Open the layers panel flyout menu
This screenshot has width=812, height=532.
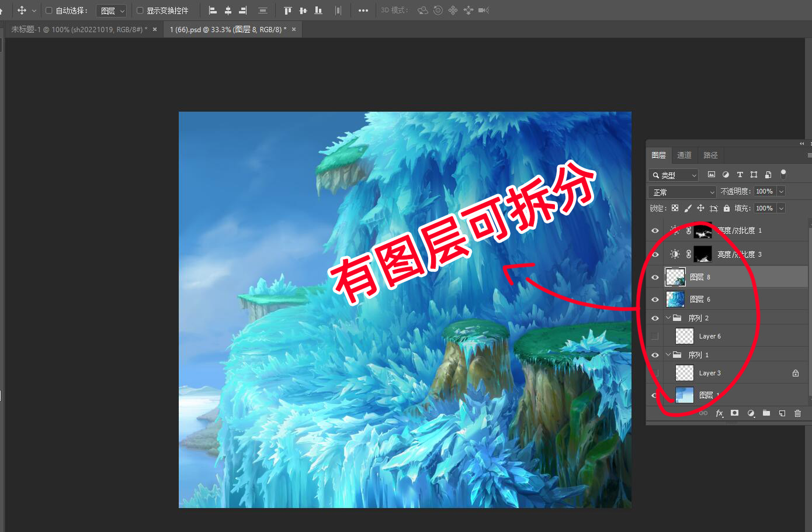809,155
